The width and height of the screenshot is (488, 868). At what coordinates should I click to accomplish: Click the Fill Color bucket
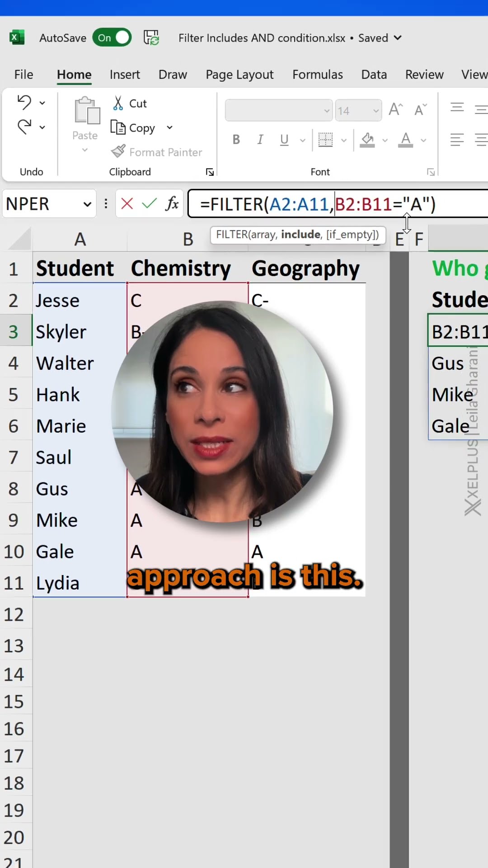click(367, 140)
